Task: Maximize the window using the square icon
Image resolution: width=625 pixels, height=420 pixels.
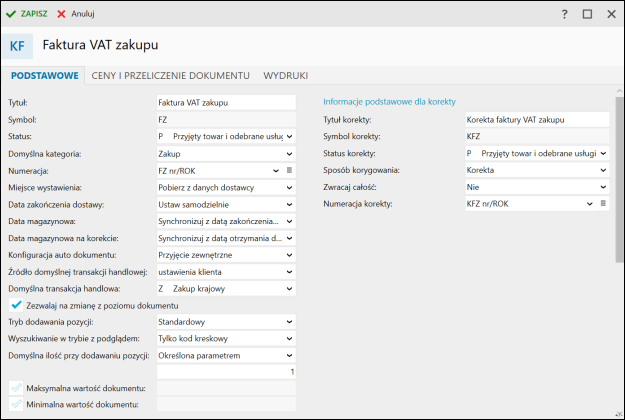Action: click(x=587, y=14)
